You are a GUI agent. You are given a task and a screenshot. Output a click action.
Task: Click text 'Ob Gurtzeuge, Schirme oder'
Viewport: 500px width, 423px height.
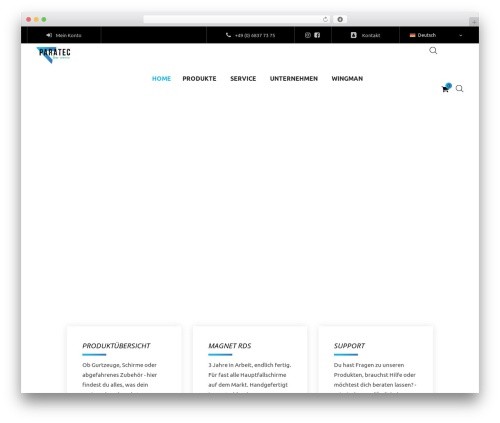click(x=119, y=365)
